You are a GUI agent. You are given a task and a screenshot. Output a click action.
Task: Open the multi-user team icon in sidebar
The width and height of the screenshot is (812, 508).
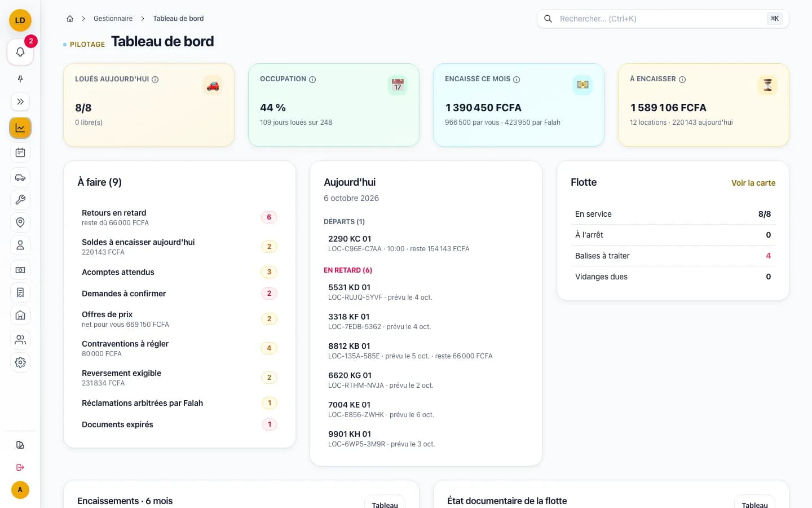[20, 340]
